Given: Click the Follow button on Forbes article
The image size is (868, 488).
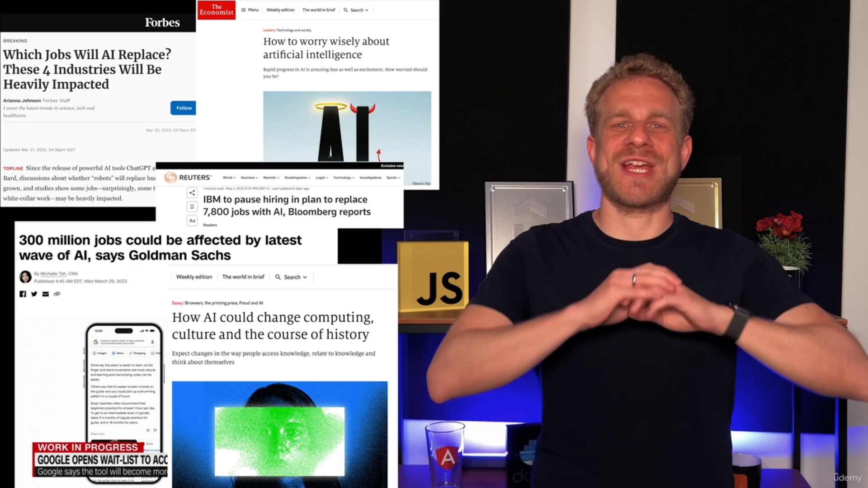Looking at the screenshot, I should click(184, 108).
